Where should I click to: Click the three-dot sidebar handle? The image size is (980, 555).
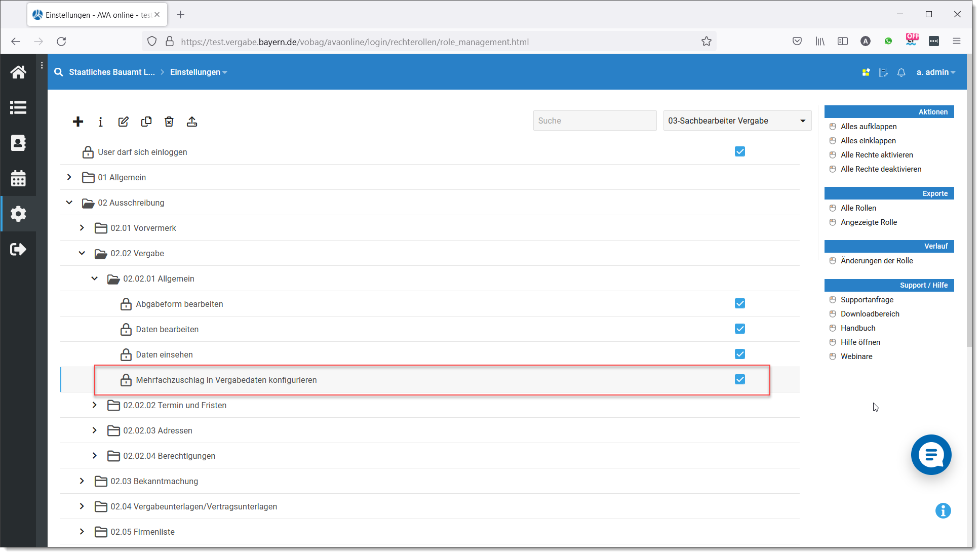[42, 65]
